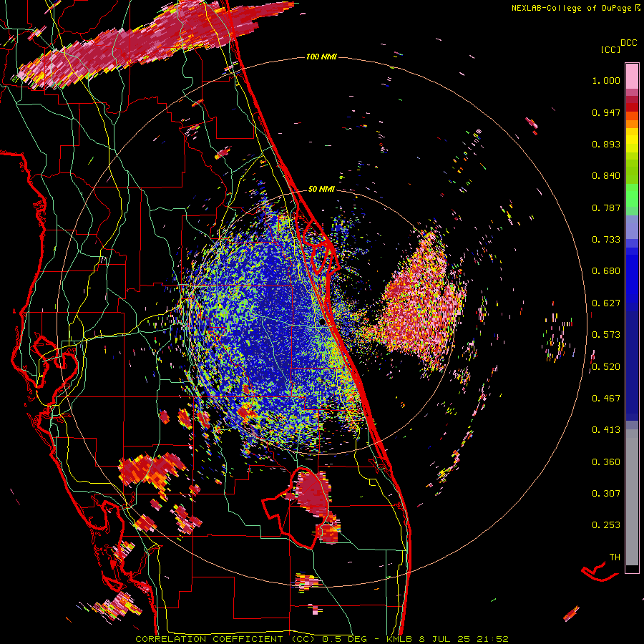Click the 21:52 timestamp in caption

click(492, 639)
